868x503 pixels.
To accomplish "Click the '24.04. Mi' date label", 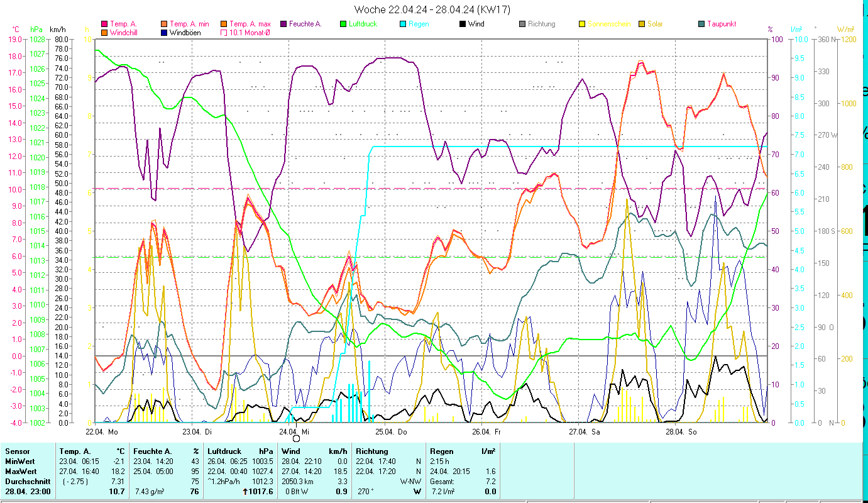I will coord(294,432).
